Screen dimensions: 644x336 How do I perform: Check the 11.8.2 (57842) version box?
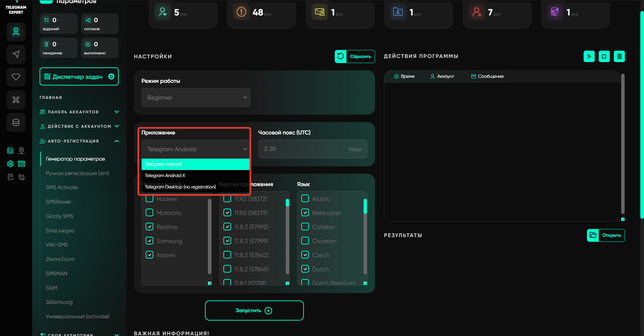227,255
